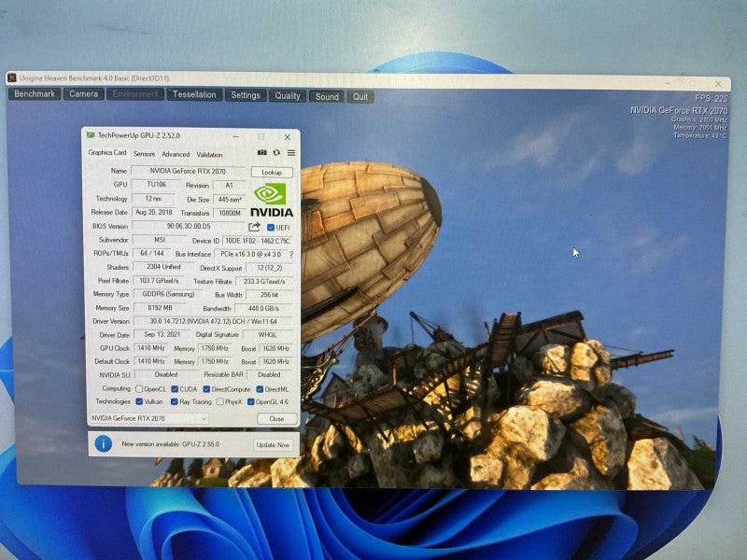
Task: Click the Die Size value 445 mm²
Action: click(x=229, y=200)
